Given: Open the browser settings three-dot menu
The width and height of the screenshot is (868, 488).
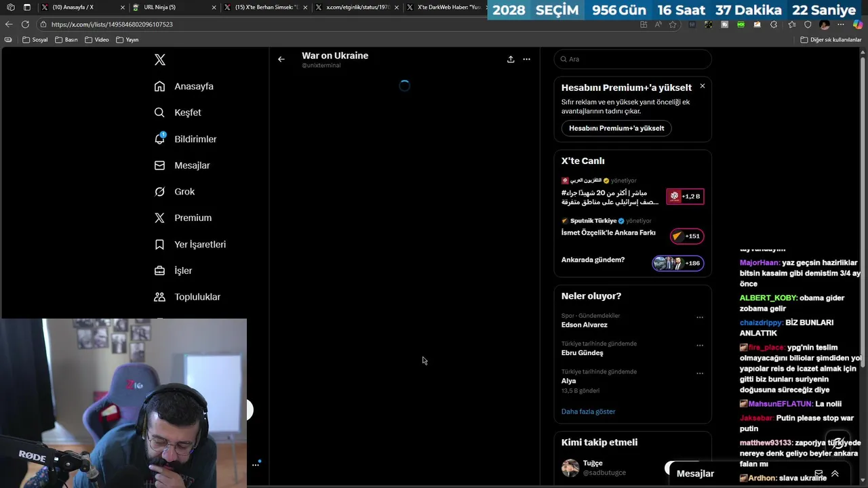Looking at the screenshot, I should pos(841,24).
